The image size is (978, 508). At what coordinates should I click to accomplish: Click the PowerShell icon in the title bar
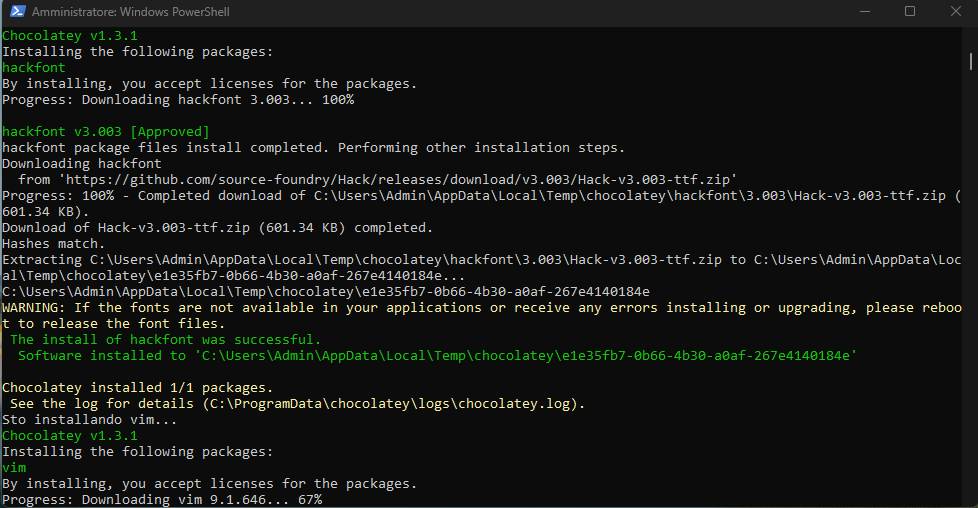coord(17,11)
